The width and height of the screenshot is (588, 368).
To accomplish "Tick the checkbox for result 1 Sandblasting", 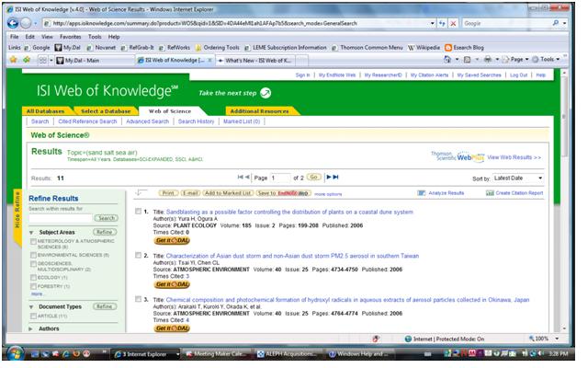I will click(138, 212).
